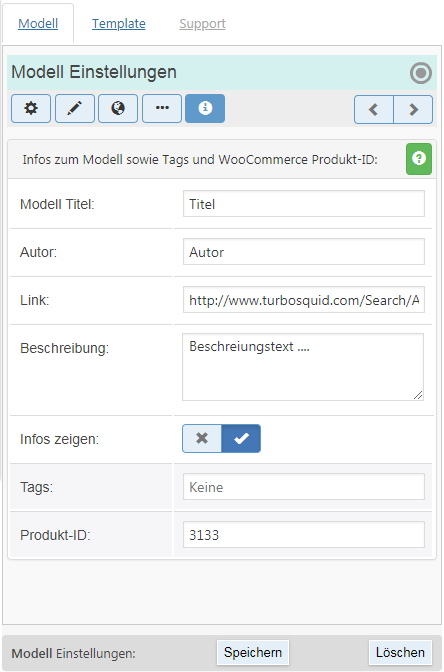Click the Autor text field
This screenshot has width=444, height=672.
(x=304, y=252)
